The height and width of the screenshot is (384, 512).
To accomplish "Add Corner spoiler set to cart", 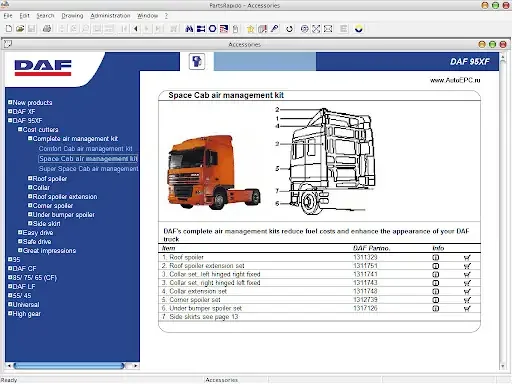I will pyautogui.click(x=467, y=300).
